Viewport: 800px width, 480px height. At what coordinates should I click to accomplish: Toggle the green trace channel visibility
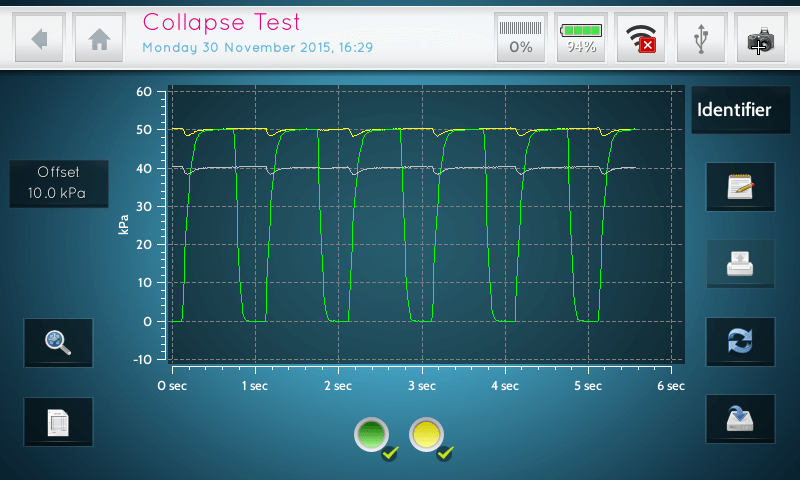(x=372, y=435)
